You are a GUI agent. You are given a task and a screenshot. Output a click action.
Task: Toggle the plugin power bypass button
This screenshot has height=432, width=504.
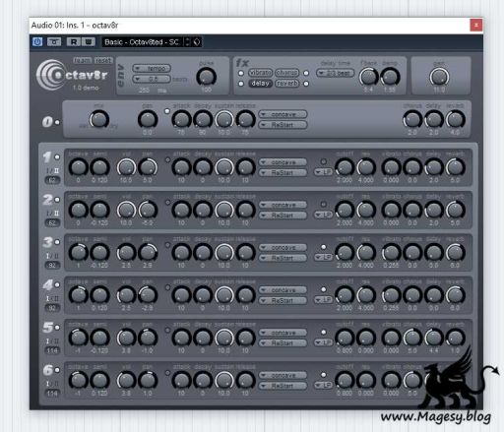(37, 42)
